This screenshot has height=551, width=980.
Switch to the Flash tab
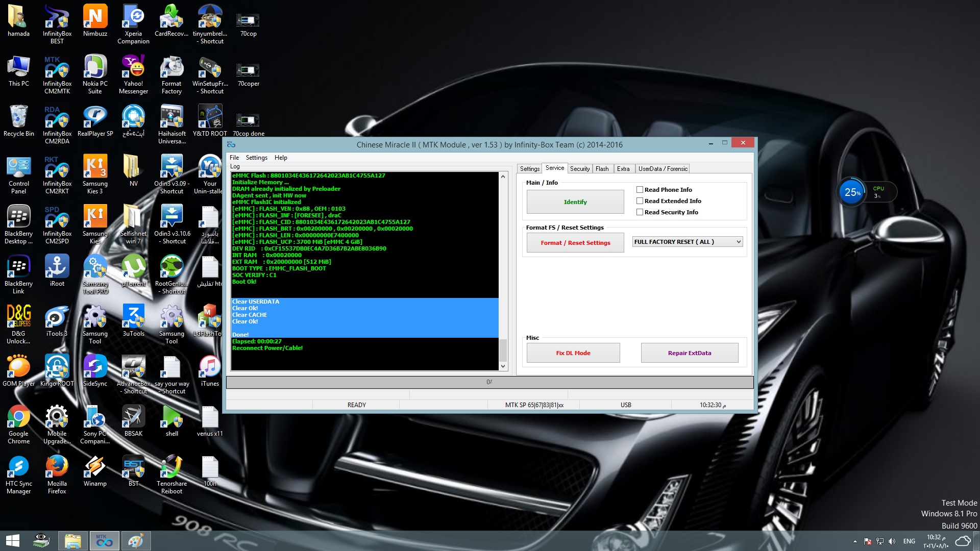tap(602, 169)
